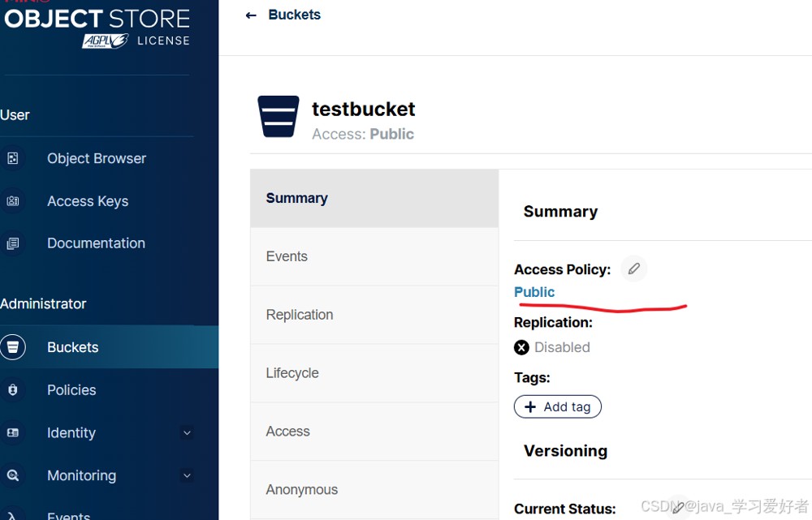Click the Identity sidebar icon
812x520 pixels.
pos(13,432)
